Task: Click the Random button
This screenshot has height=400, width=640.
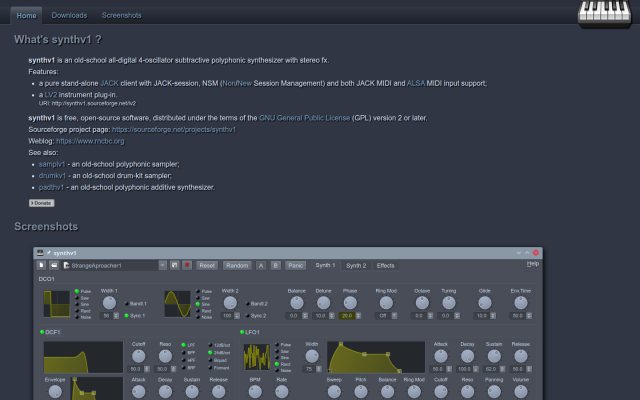Action: (237, 265)
